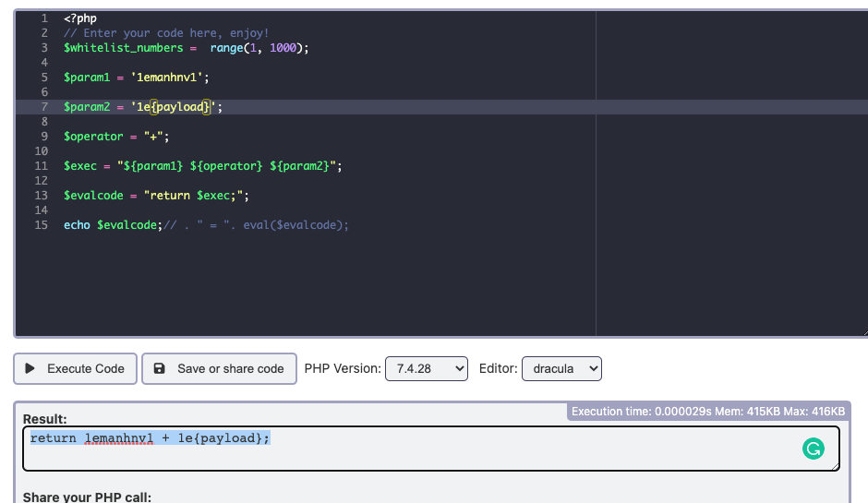The image size is (868, 503).
Task: Click the floppy disk save icon
Action: click(159, 368)
